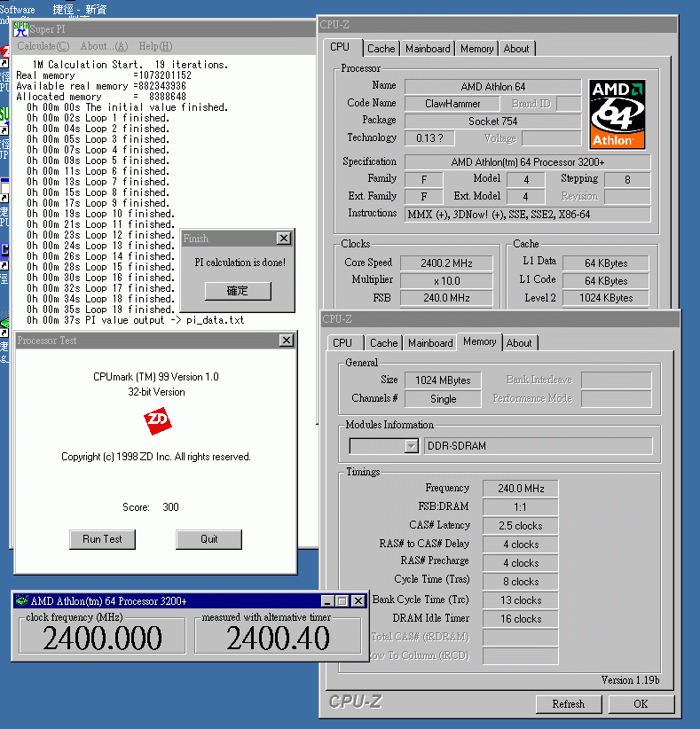Click the DDR-SDRAM module type field

[539, 446]
